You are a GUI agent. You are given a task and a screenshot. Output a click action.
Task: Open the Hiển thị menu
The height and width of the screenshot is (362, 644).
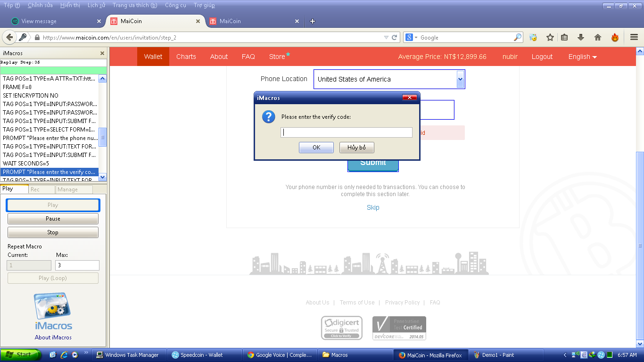70,5
